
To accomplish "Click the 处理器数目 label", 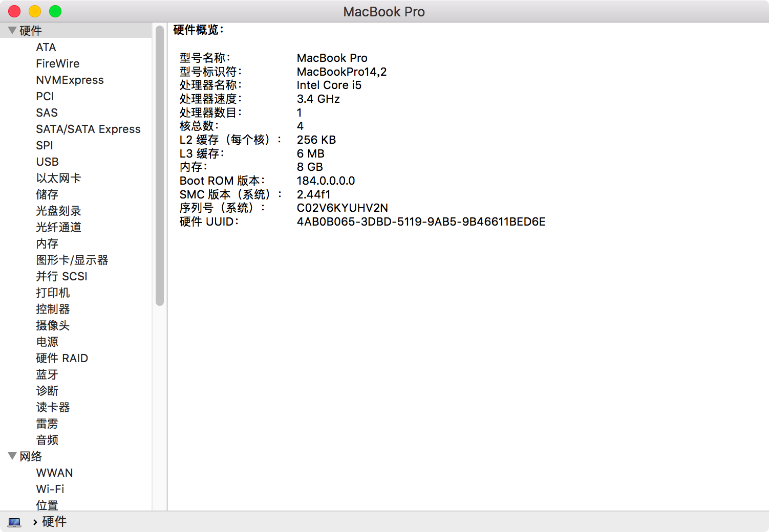I will pyautogui.click(x=210, y=113).
